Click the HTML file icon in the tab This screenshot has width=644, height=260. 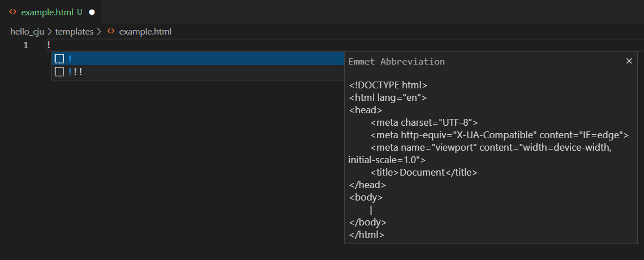[12, 12]
